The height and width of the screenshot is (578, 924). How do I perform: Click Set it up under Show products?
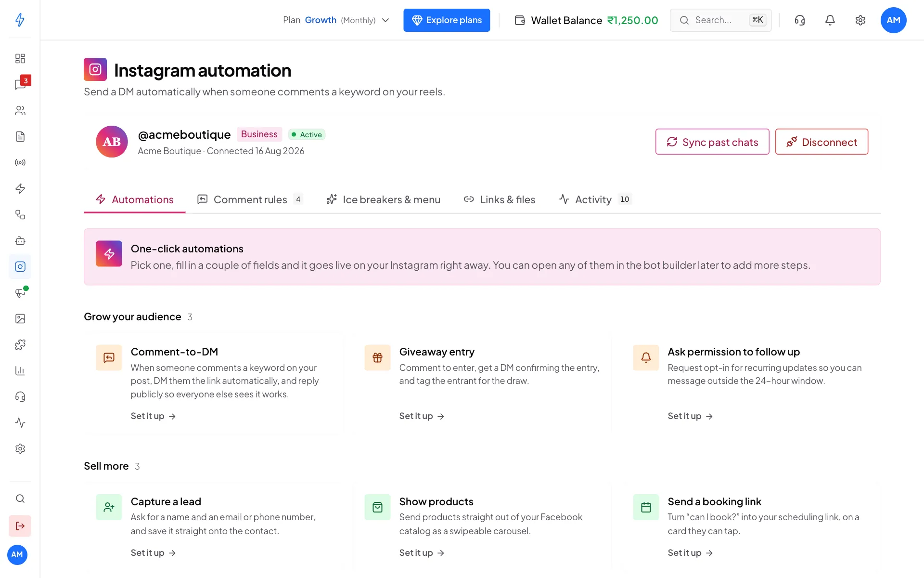(422, 553)
